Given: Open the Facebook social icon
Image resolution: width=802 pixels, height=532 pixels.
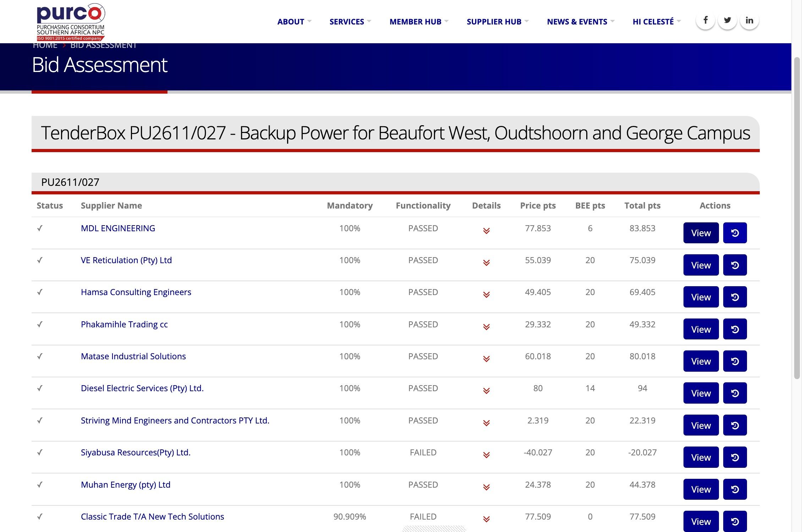Looking at the screenshot, I should coord(705,21).
